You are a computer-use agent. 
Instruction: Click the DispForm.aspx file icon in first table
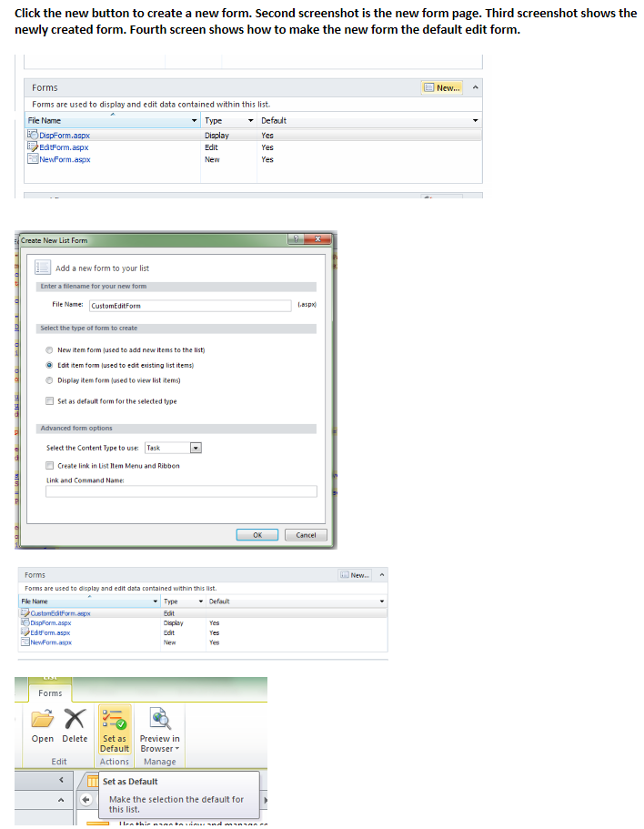33,135
